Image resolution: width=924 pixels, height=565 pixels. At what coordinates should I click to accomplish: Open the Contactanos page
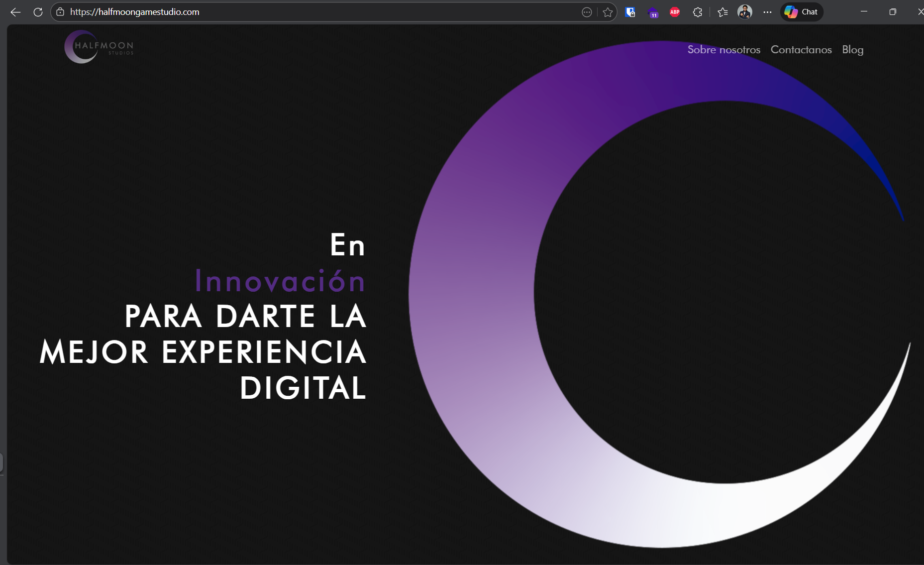point(801,50)
